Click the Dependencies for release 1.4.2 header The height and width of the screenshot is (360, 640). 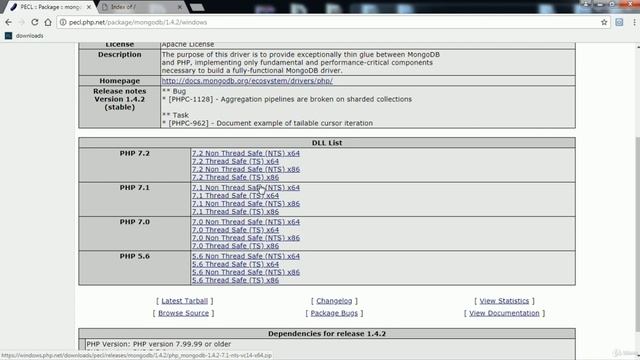327,333
